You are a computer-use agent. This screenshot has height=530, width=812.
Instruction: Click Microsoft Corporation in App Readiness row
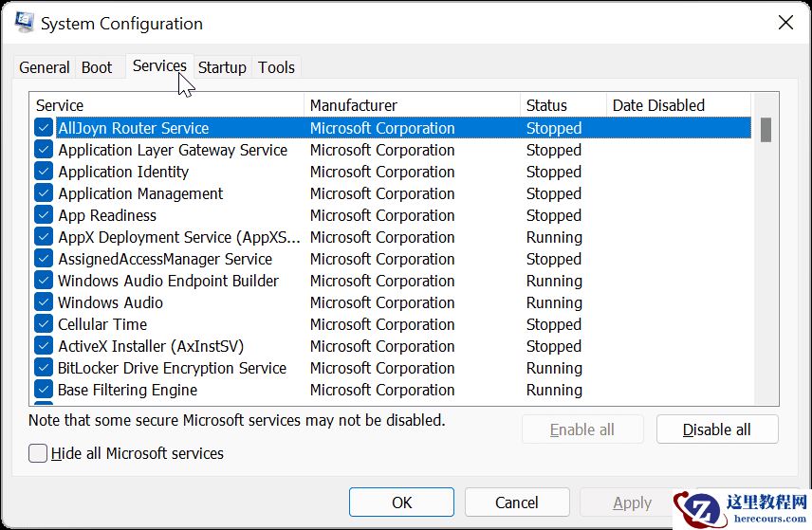pyautogui.click(x=382, y=215)
